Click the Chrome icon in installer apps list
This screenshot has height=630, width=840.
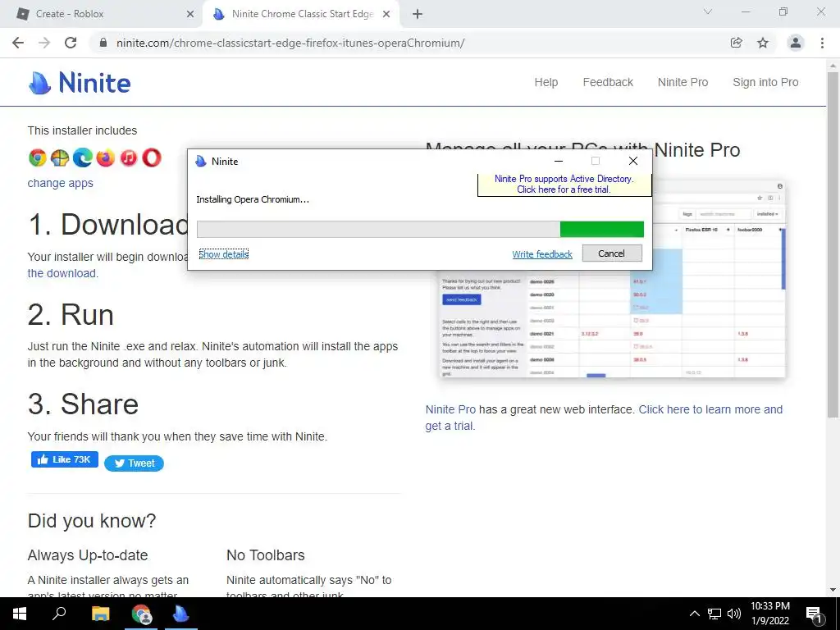(38, 157)
